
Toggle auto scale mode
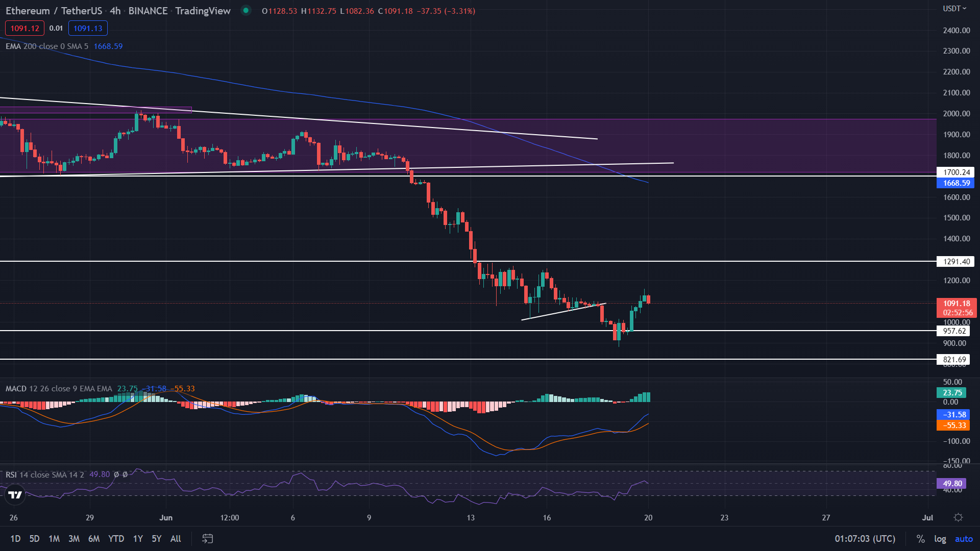click(x=964, y=539)
